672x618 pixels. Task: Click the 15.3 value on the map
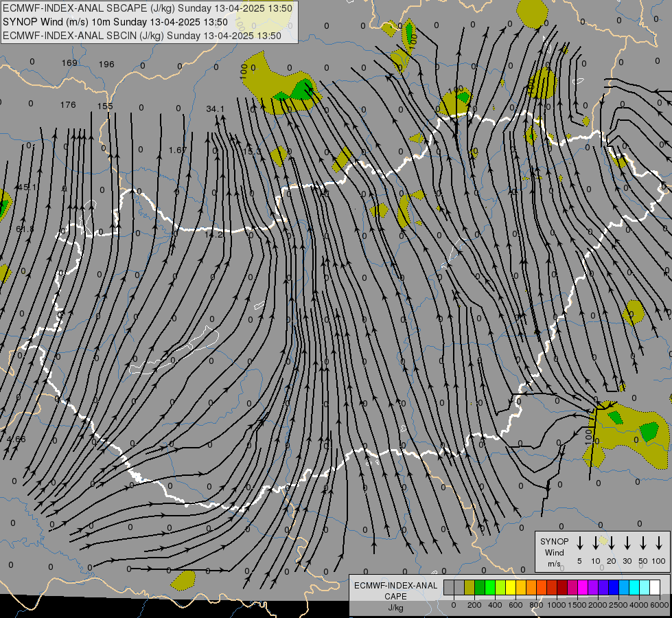point(252,151)
